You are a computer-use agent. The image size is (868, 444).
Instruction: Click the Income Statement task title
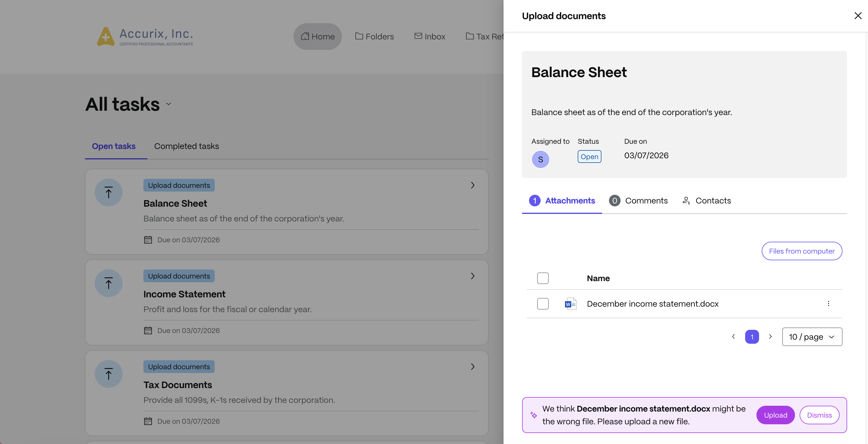tap(184, 294)
